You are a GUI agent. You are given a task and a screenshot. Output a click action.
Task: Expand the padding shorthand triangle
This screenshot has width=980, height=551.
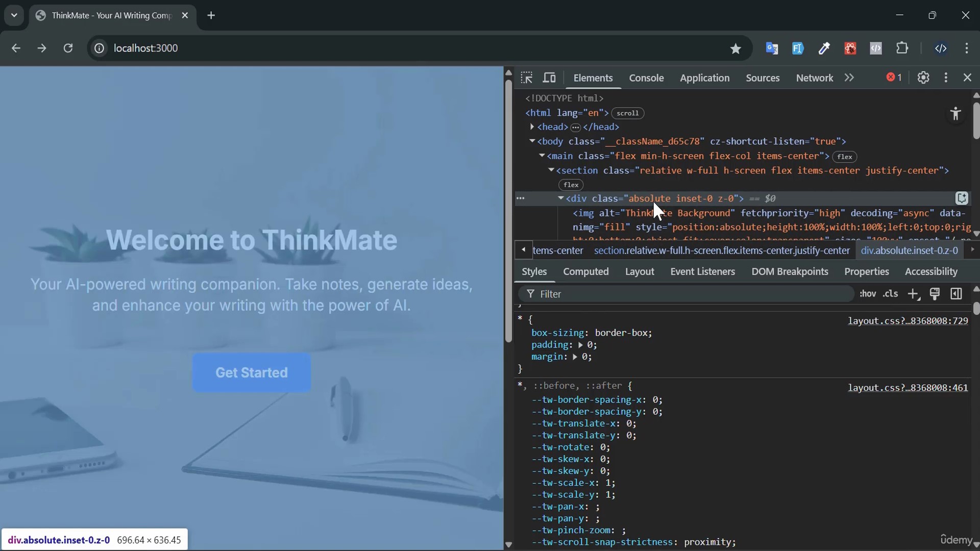(580, 345)
